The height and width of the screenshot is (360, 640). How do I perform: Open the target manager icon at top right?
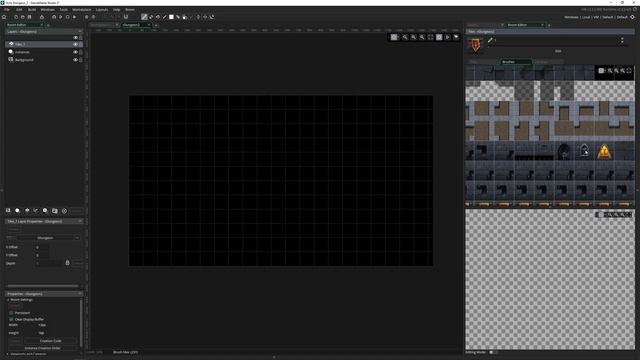click(x=633, y=17)
